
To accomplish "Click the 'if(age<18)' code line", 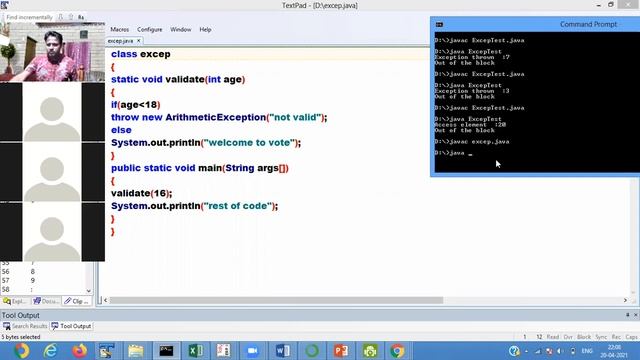I will pyautogui.click(x=136, y=104).
